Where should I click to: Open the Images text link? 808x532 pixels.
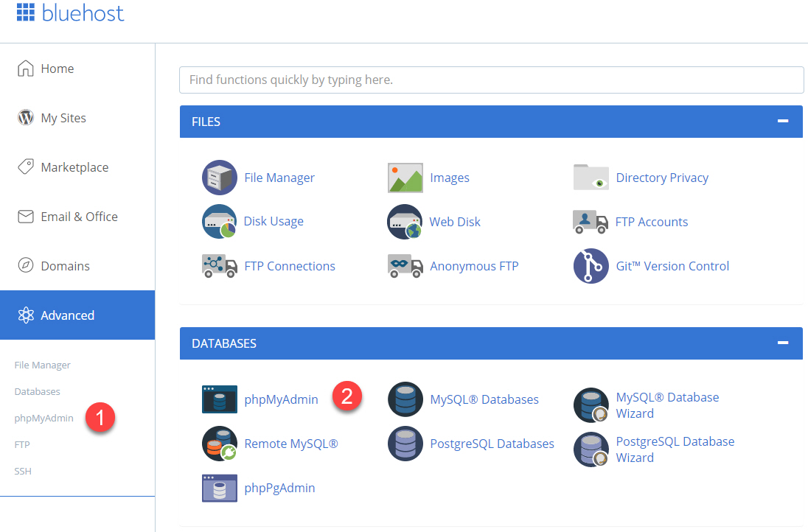(x=450, y=178)
